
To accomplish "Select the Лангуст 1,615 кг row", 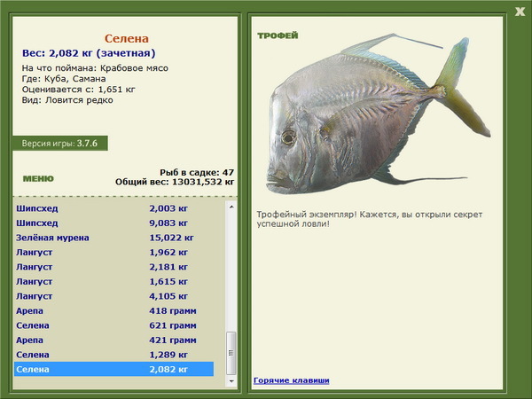I will (114, 281).
